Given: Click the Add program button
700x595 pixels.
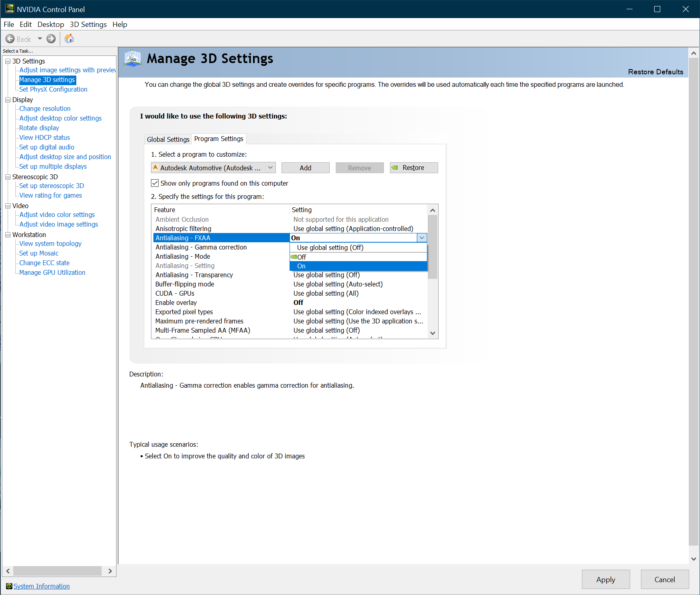Looking at the screenshot, I should (306, 168).
